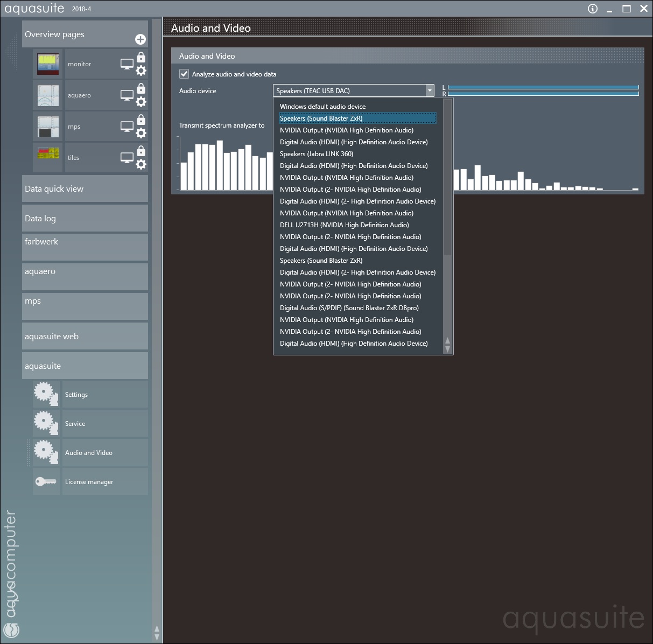Expand the Data quick view section
This screenshot has height=644, width=653.
85,188
